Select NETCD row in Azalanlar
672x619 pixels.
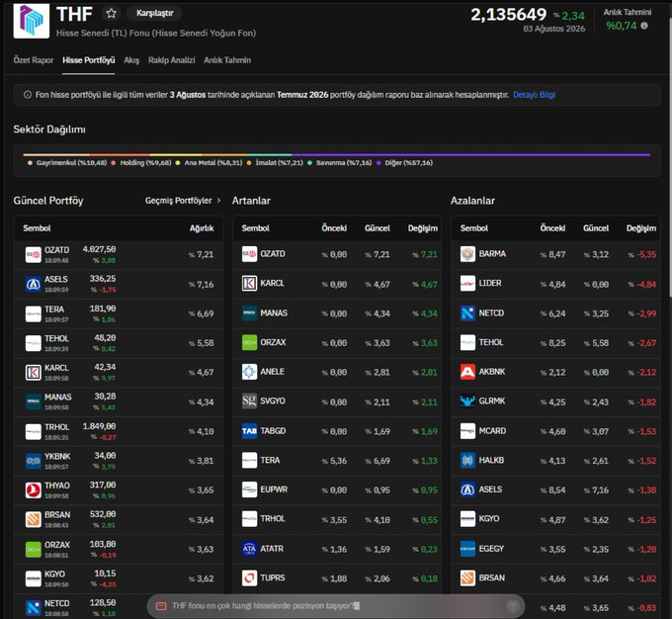click(x=555, y=313)
